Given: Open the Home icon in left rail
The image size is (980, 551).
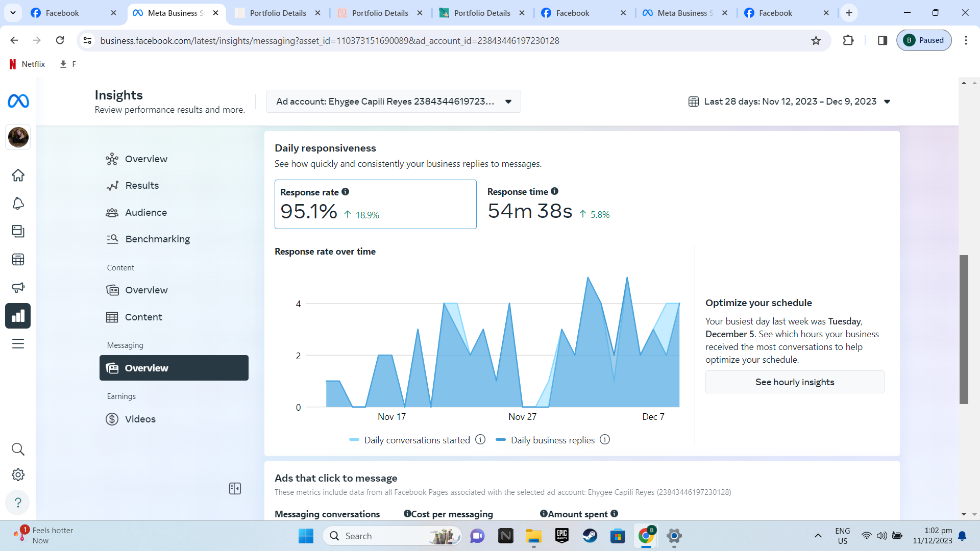Looking at the screenshot, I should coord(18,176).
